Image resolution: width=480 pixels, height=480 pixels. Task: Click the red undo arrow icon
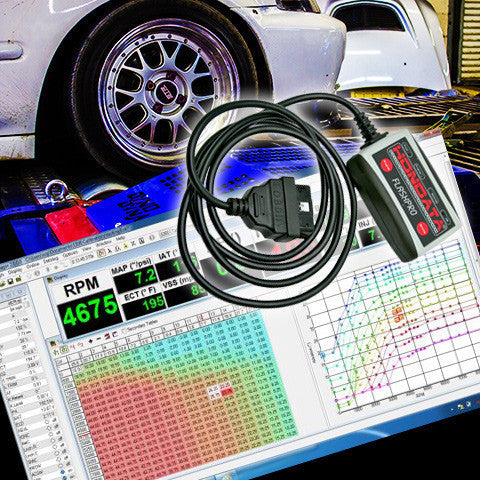click(80, 345)
